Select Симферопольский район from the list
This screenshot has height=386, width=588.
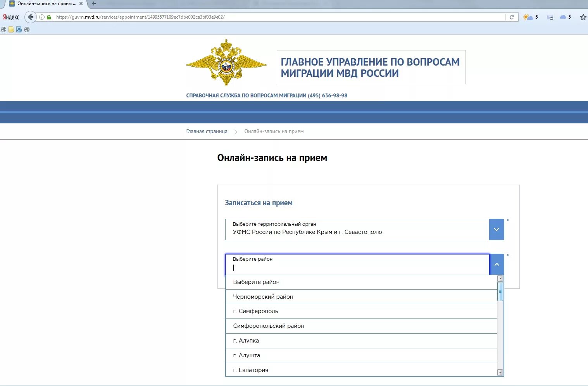[x=361, y=326]
